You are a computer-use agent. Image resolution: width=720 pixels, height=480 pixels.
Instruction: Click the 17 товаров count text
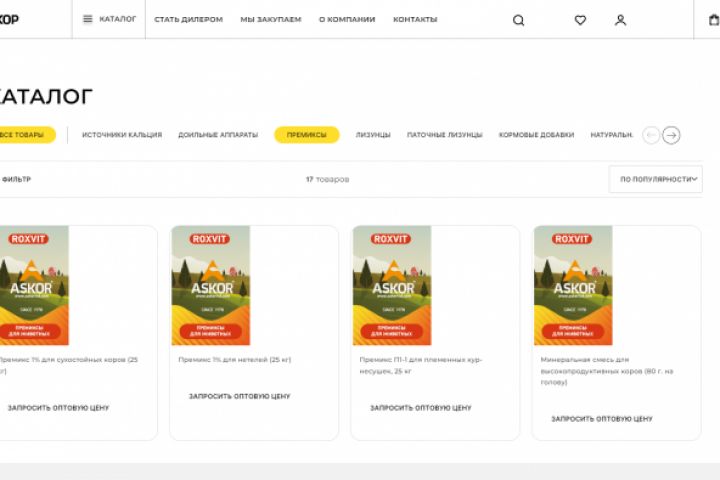click(327, 179)
